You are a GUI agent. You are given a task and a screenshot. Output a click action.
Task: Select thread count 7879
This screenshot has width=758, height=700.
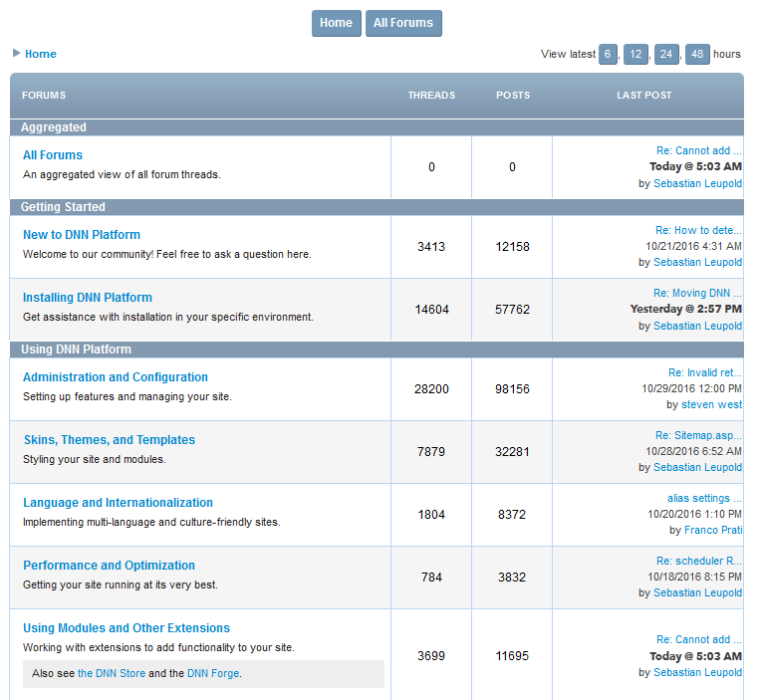tap(431, 452)
